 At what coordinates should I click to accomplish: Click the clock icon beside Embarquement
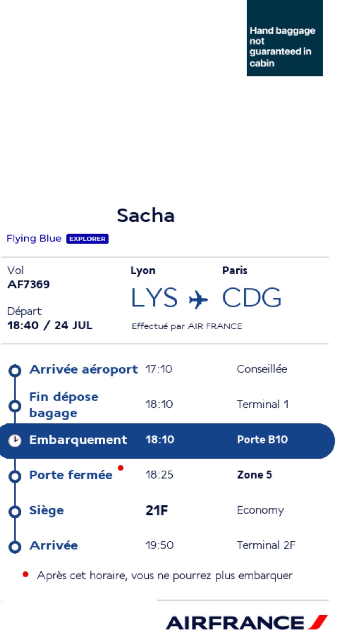tap(15, 440)
